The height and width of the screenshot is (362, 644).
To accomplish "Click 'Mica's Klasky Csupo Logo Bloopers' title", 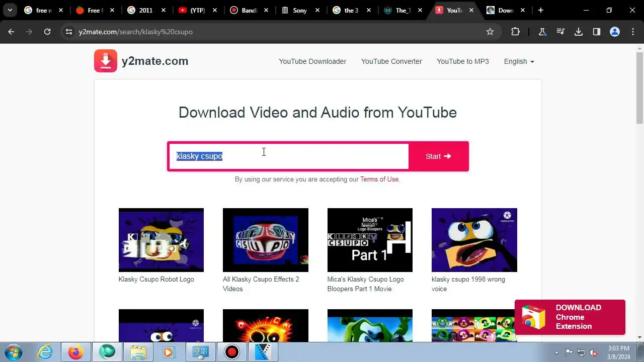I will [366, 284].
